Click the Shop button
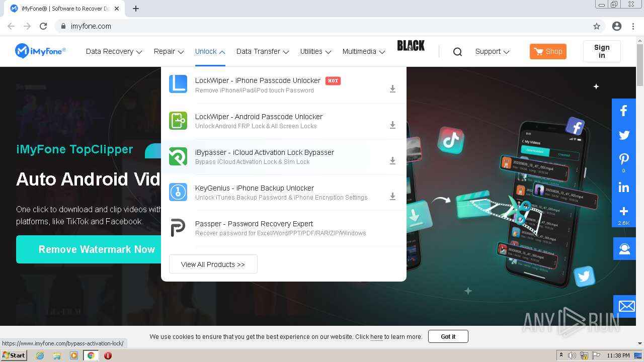 (548, 51)
